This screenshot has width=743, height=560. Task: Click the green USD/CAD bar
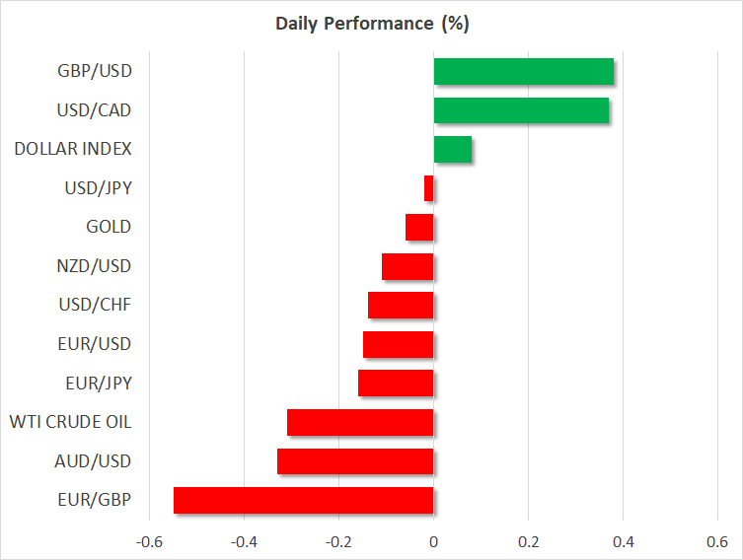click(x=521, y=110)
